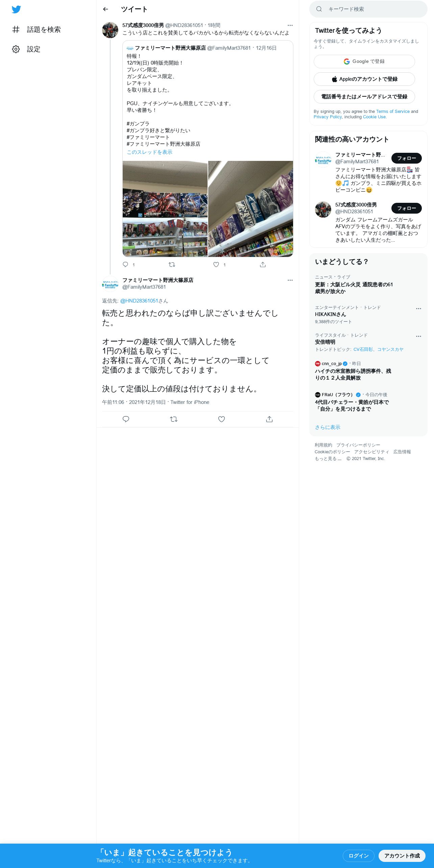This screenshot has height=868, width=434.
Task: Follow the @FamilyMart37681 account
Action: (x=407, y=158)
